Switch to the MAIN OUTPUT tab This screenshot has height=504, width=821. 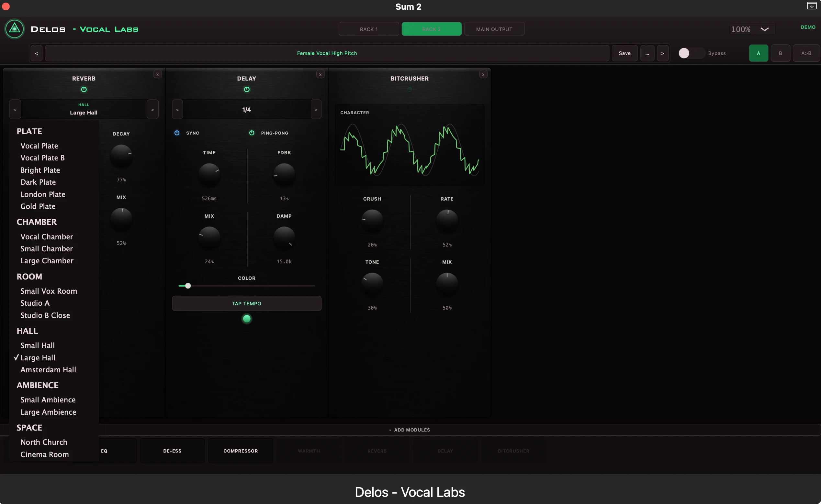494,29
